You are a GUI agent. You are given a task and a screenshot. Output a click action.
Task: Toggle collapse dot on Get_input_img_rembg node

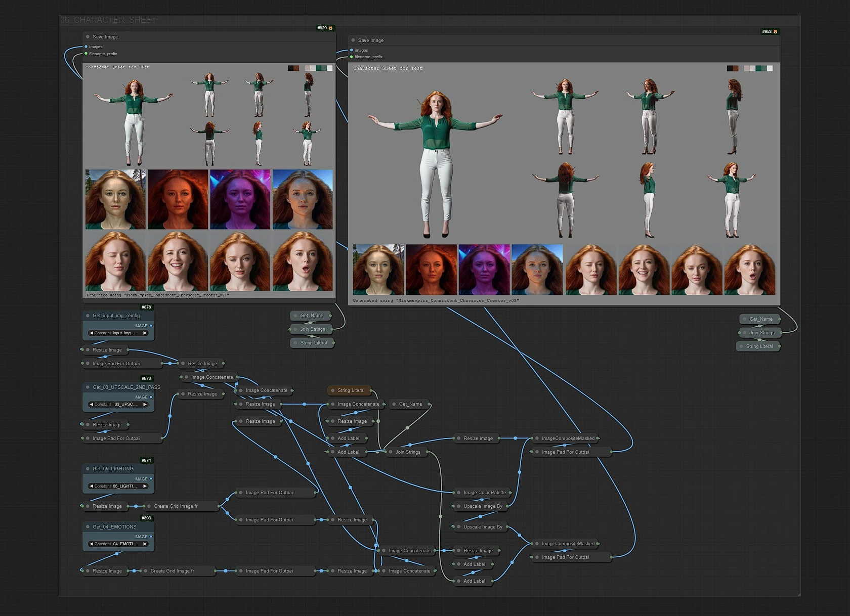(88, 316)
